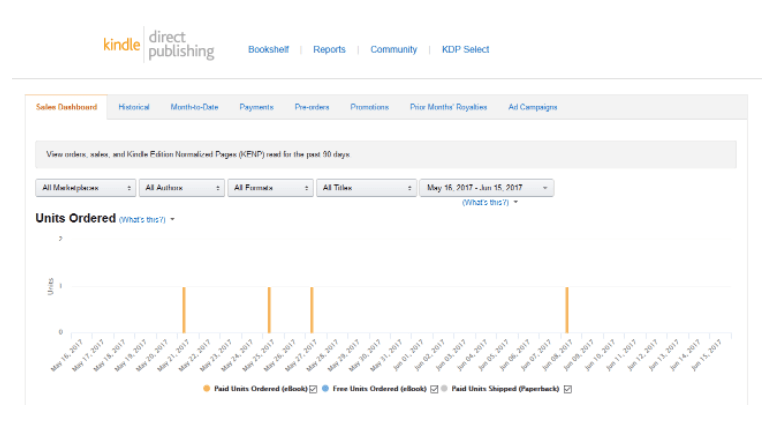Select the Jun 08, 2017 bar in chart
Image resolution: width=775 pixels, height=442 pixels.
tap(566, 310)
